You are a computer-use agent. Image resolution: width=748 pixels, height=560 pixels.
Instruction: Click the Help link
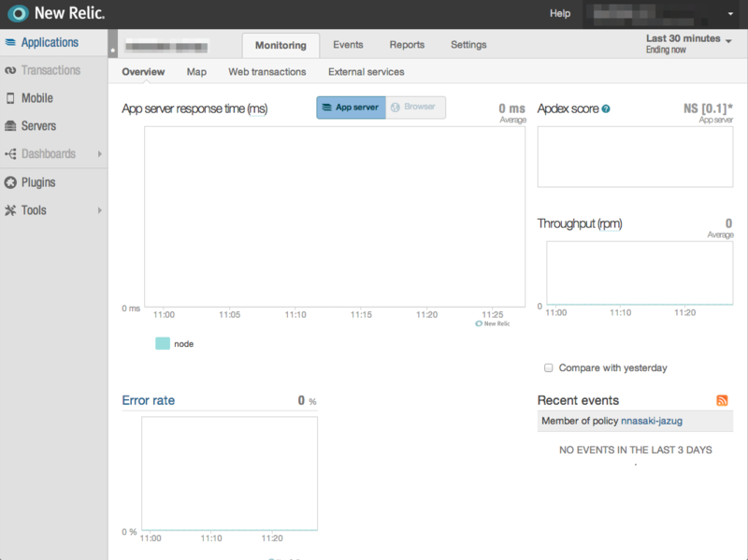[x=560, y=13]
